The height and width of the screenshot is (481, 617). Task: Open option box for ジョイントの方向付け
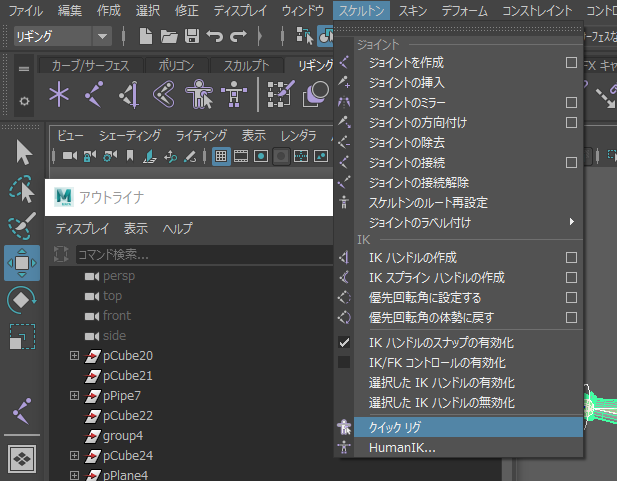pos(571,122)
